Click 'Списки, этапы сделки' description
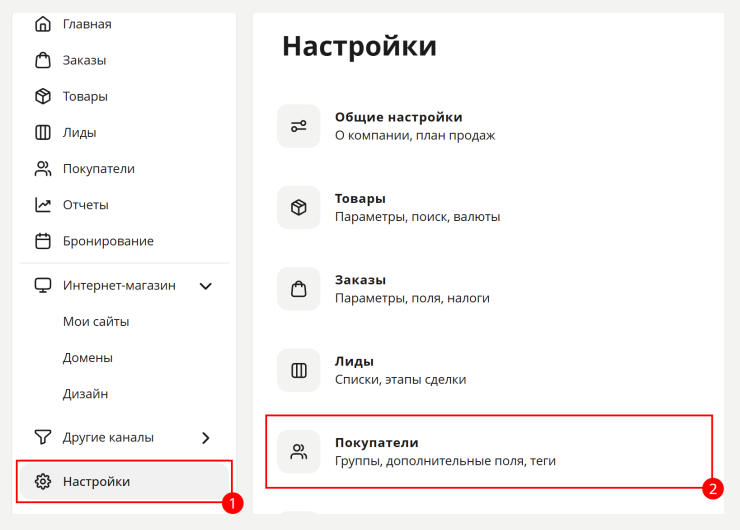The image size is (740, 530). (x=401, y=380)
